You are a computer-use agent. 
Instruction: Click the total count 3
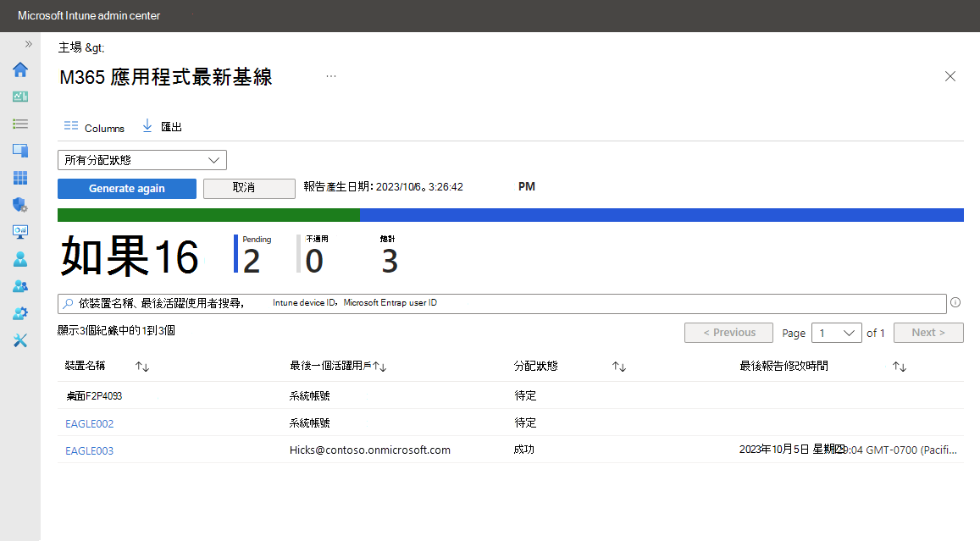[390, 261]
